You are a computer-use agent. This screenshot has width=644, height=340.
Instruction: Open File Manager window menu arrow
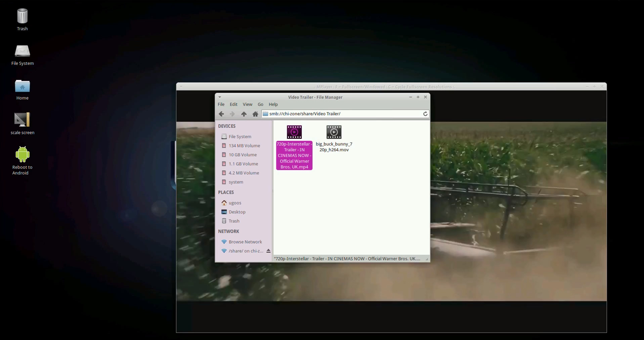(x=220, y=97)
